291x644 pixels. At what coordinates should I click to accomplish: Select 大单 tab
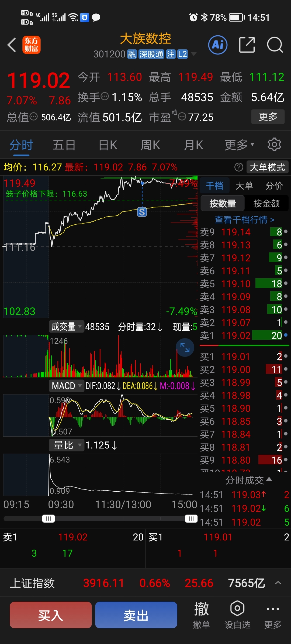pyautogui.click(x=244, y=186)
